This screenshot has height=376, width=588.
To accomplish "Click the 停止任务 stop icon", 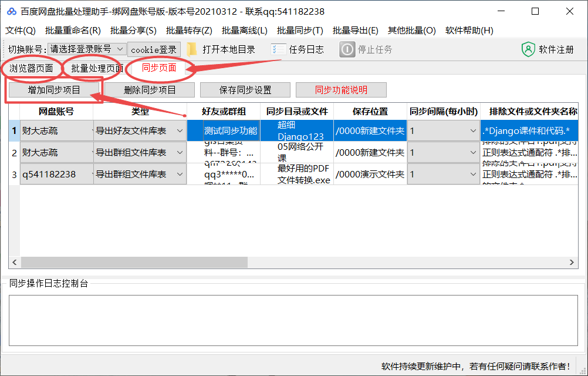I will pos(346,49).
